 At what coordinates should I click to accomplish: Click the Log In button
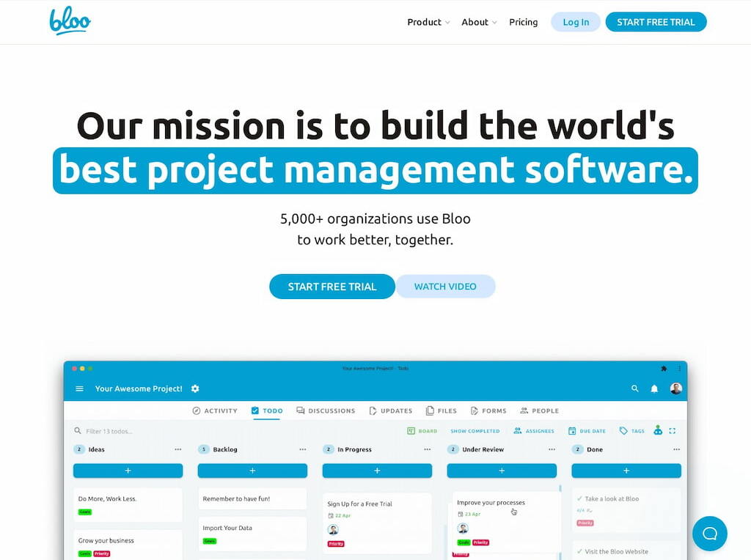tap(575, 22)
